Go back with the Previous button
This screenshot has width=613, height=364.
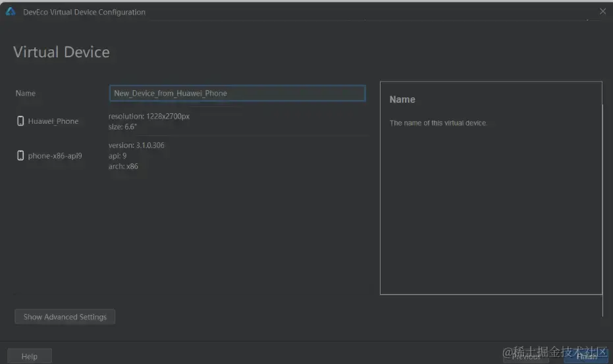[526, 356]
